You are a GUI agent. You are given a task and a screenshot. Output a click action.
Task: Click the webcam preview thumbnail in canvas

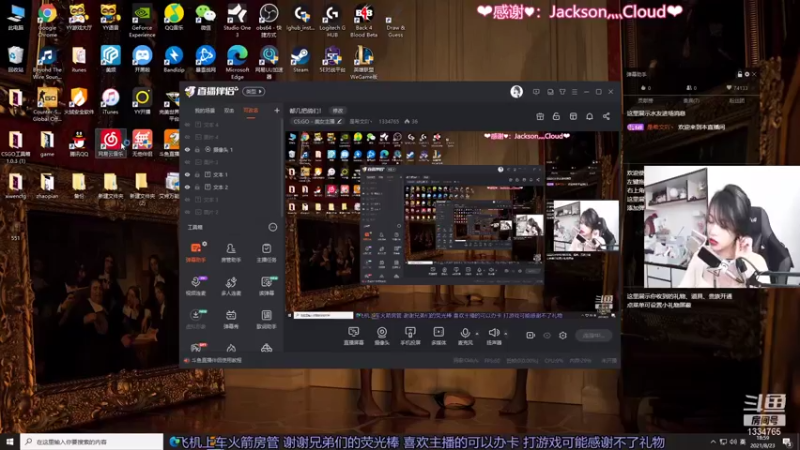(x=586, y=225)
